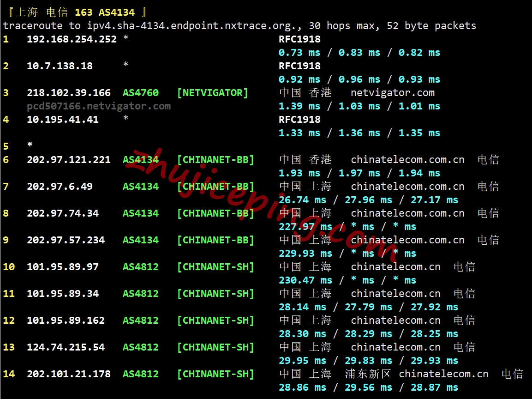Click the latency value 28.14 ms
Screen dimensions: 532x399
click(302, 307)
